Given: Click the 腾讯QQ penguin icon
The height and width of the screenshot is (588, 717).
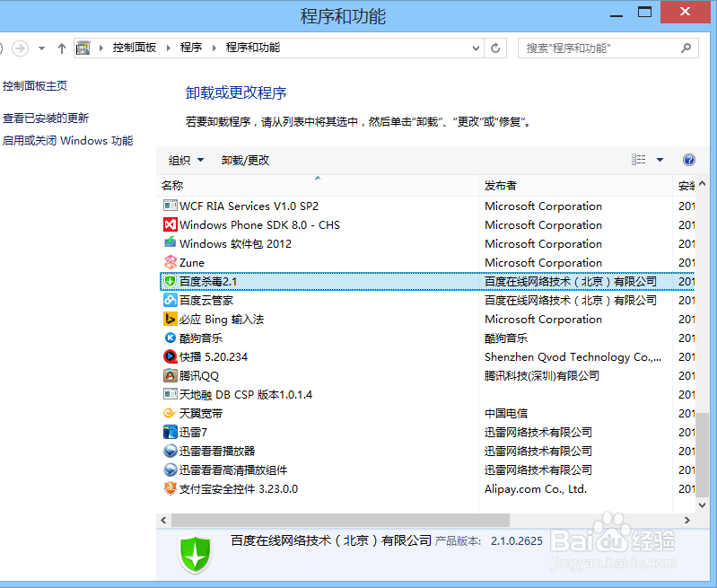Looking at the screenshot, I should (171, 375).
